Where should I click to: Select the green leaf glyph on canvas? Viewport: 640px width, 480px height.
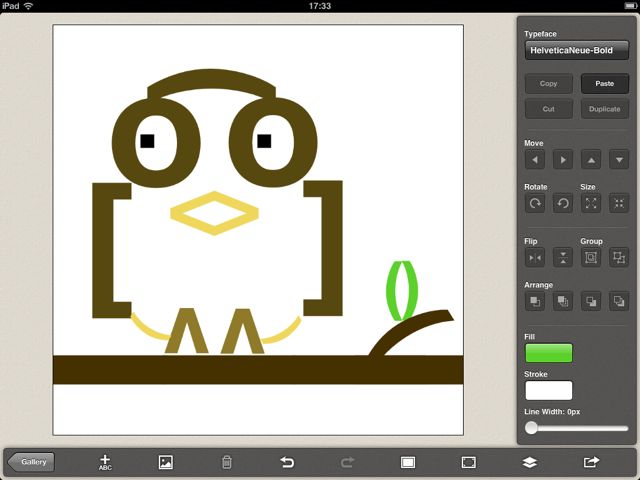pyautogui.click(x=402, y=291)
